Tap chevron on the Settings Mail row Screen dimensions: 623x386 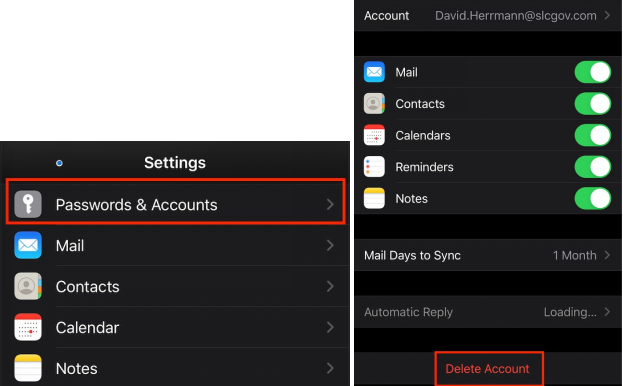330,245
